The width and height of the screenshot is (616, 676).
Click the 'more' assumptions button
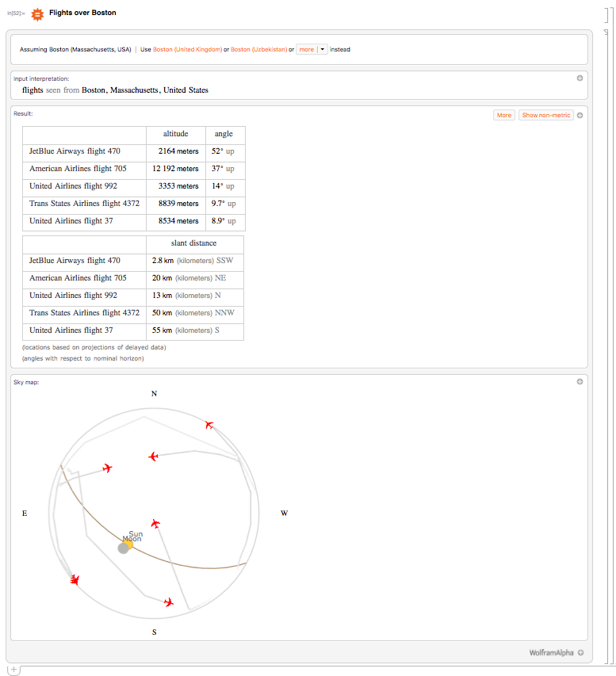point(307,50)
